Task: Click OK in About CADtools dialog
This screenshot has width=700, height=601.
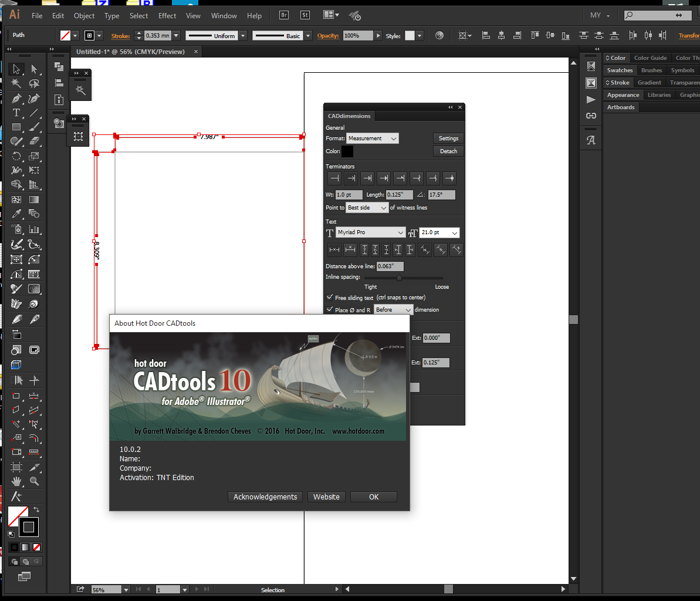Action: (x=373, y=497)
